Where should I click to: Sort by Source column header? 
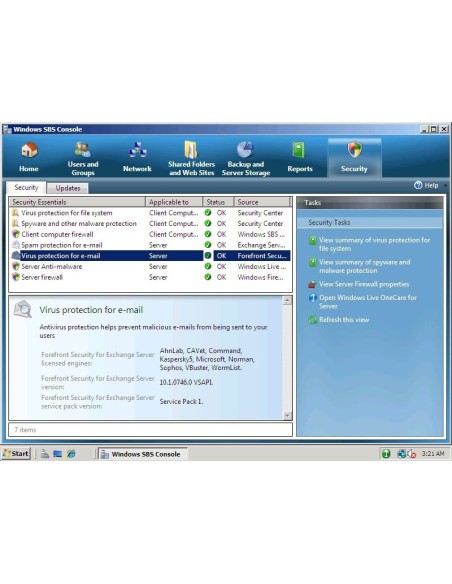[262, 202]
